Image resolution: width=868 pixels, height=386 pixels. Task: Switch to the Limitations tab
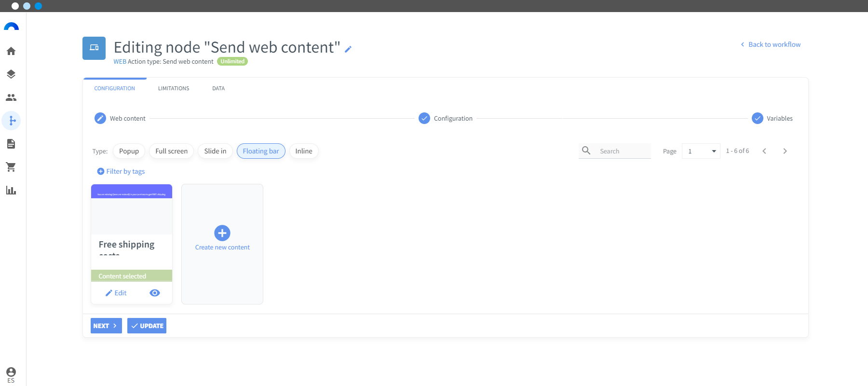174,88
